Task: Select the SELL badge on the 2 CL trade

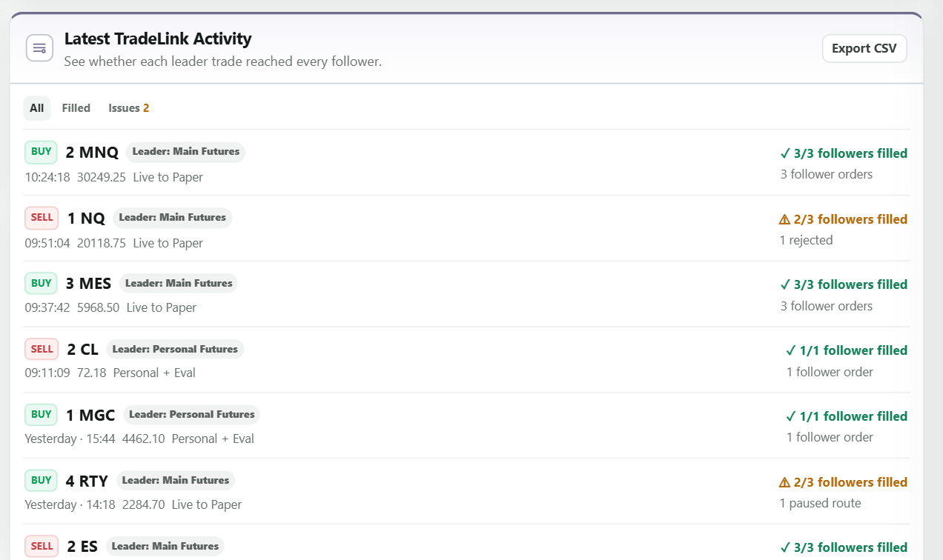Action: pos(42,349)
